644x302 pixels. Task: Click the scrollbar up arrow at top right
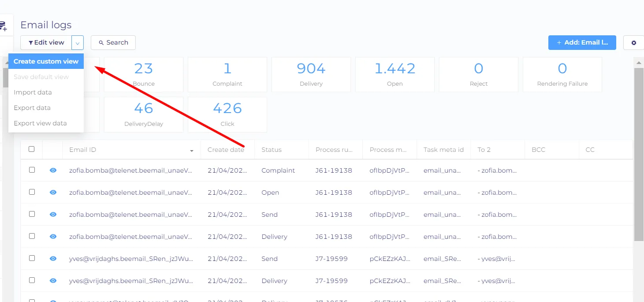(639, 62)
